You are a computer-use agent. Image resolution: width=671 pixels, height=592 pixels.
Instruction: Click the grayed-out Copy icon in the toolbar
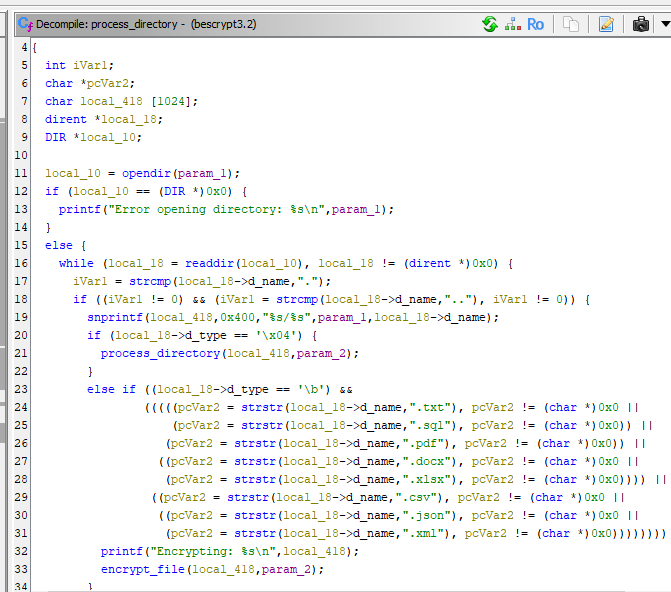(x=571, y=23)
